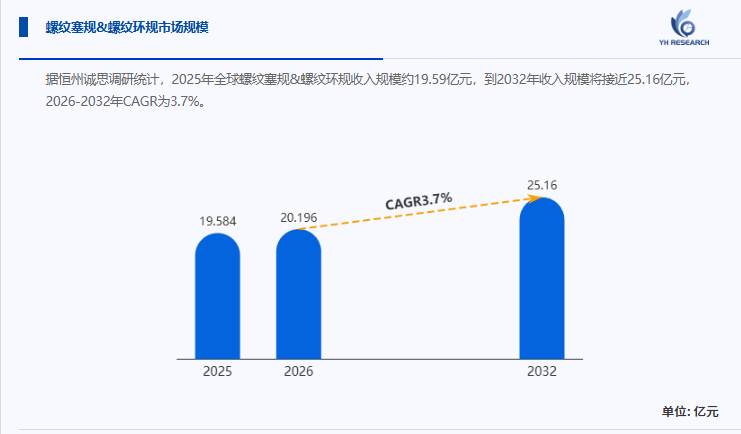Click the CAGR3.7% trend label
This screenshot has height=434, width=741.
418,200
